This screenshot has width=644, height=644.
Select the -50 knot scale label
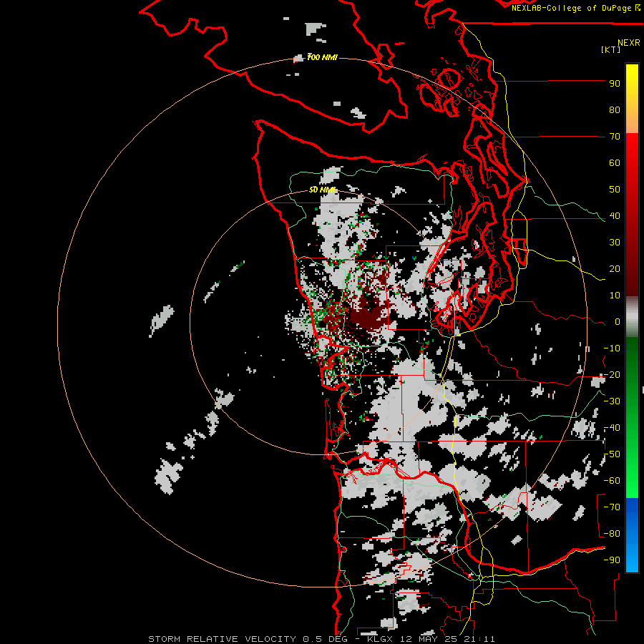click(612, 454)
